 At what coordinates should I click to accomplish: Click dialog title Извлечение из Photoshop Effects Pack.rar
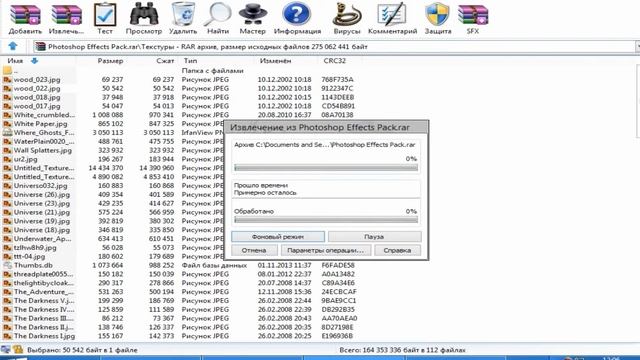320,127
